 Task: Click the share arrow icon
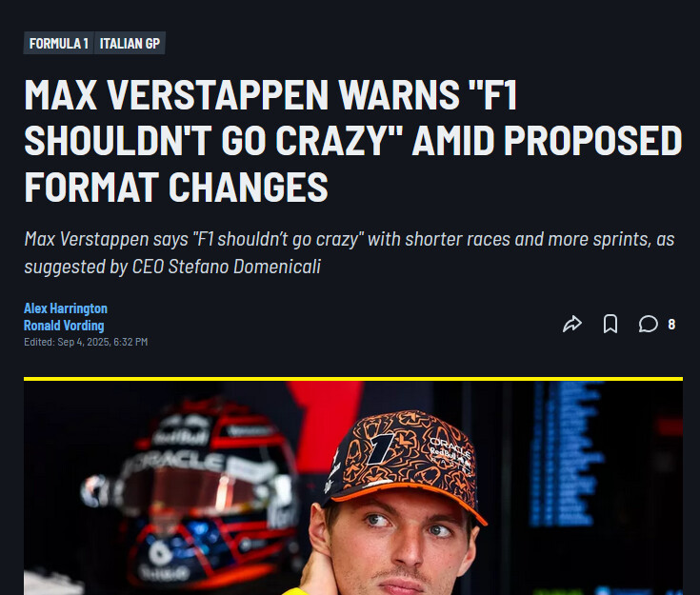[571, 324]
